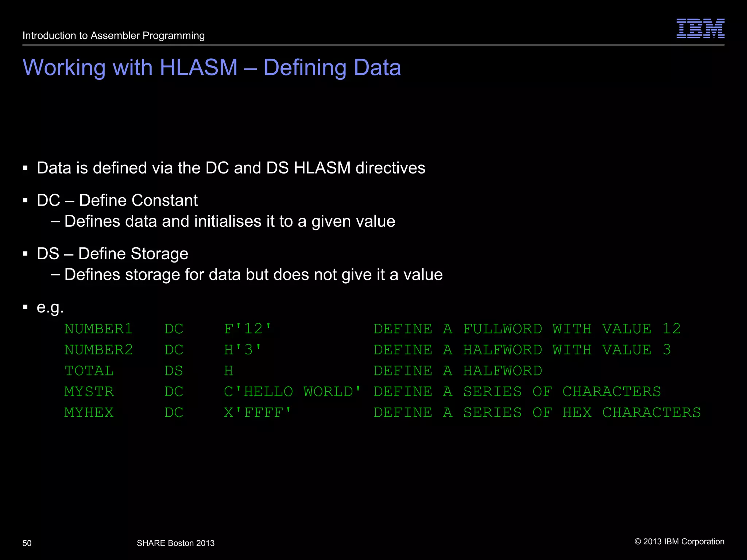Click the F'12' operand

248,329
